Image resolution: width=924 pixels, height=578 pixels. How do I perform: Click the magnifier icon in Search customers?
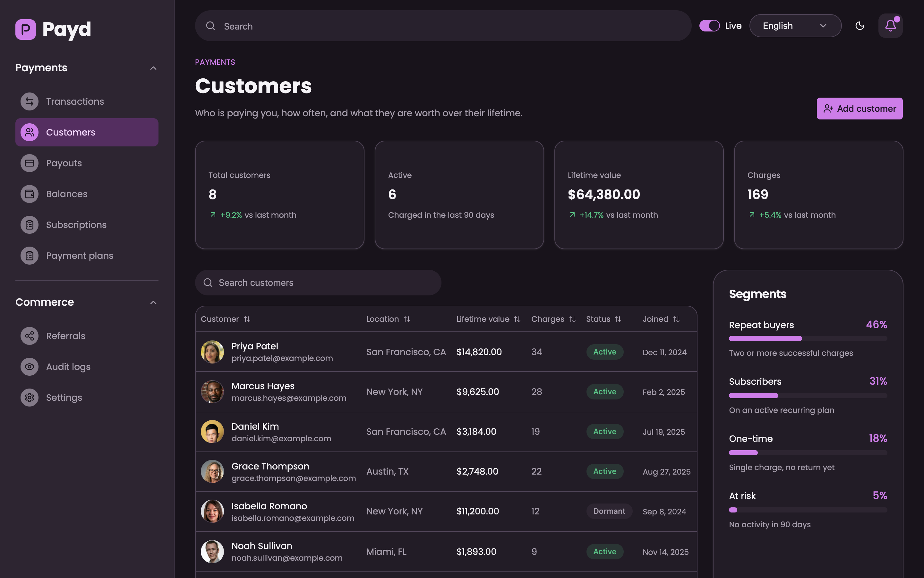click(x=208, y=283)
